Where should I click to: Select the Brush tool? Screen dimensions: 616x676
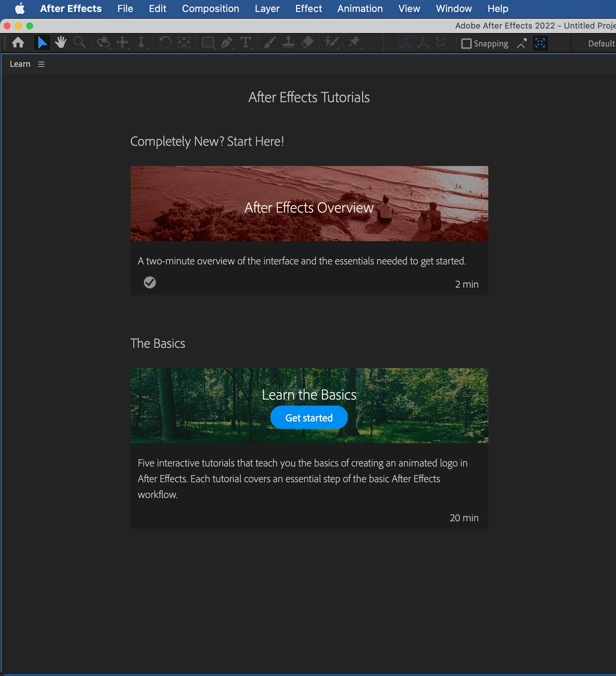[x=269, y=43]
